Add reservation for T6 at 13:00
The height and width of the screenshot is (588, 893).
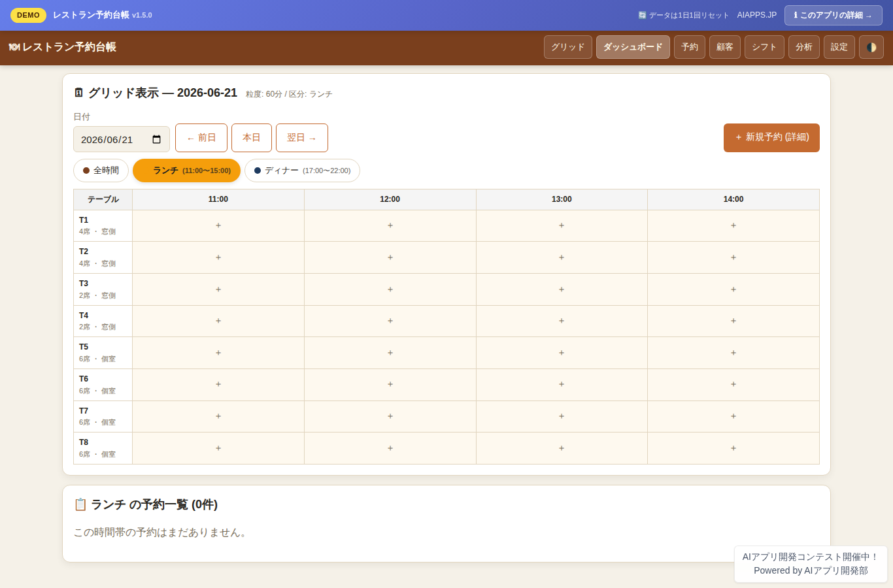(x=562, y=384)
